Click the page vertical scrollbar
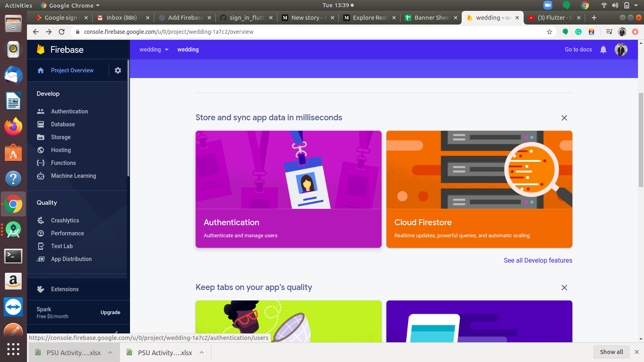This screenshot has width=644, height=362. tap(641, 140)
